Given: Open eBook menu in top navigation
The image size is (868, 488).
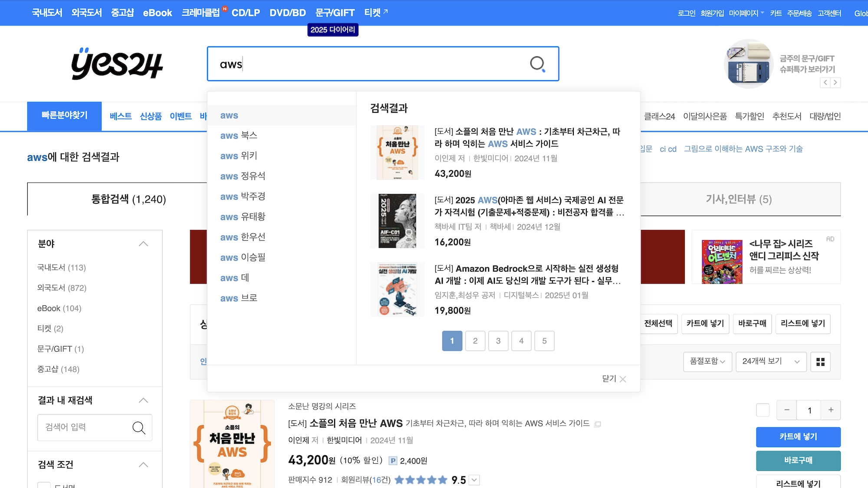Looking at the screenshot, I should (158, 13).
